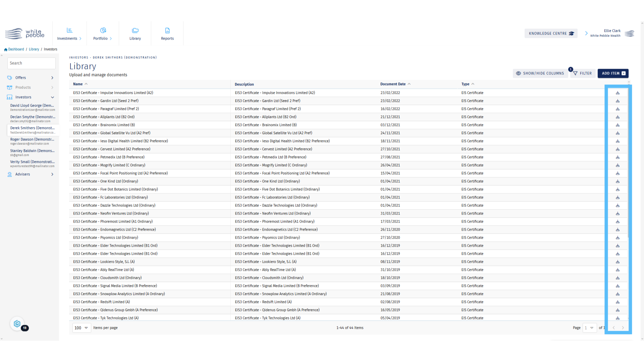Open the chat widget with 19 badge
This screenshot has width=644, height=362.
pyautogui.click(x=17, y=324)
